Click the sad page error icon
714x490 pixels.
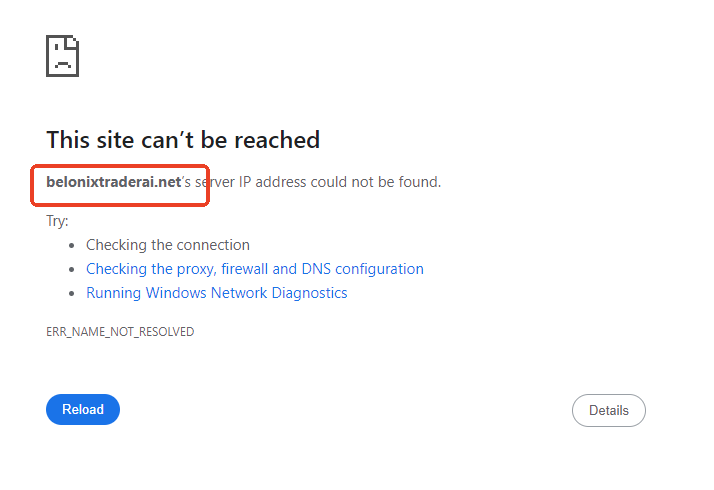click(x=62, y=55)
